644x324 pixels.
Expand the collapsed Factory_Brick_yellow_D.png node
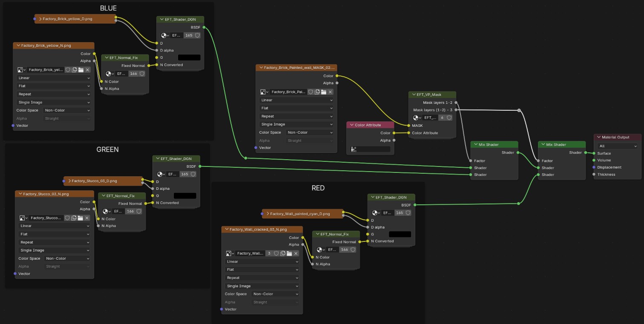coord(40,19)
